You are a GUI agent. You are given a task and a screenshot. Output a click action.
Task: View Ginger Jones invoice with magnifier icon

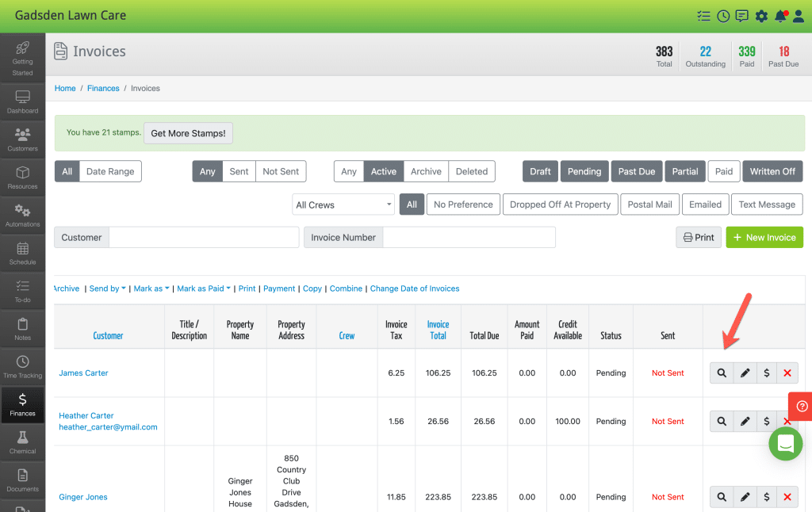(722, 497)
